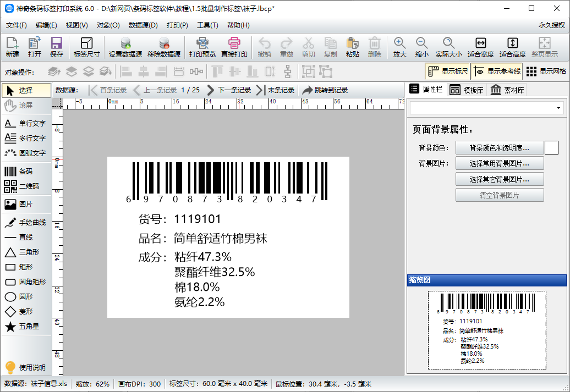The image size is (570, 392).
Task: Select the barcode on the label canvas
Action: (x=227, y=183)
